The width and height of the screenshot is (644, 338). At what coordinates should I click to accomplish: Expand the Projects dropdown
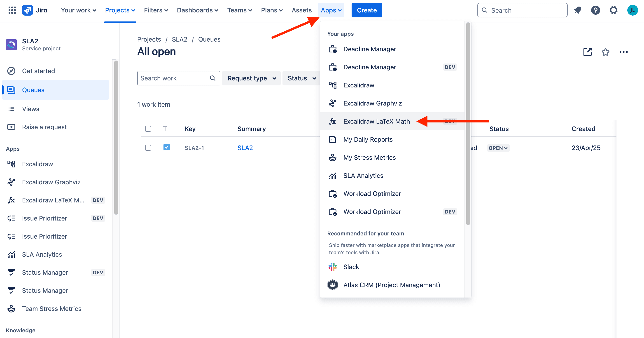pos(120,10)
